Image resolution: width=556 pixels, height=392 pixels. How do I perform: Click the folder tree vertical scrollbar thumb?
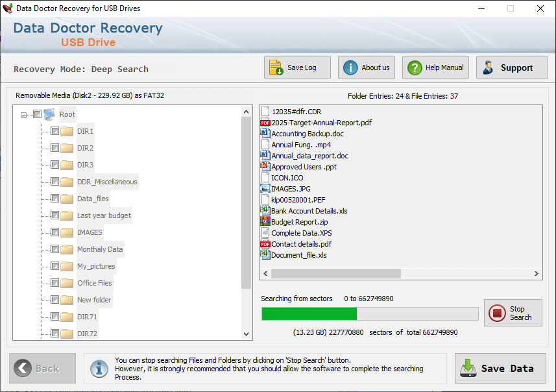point(246,203)
